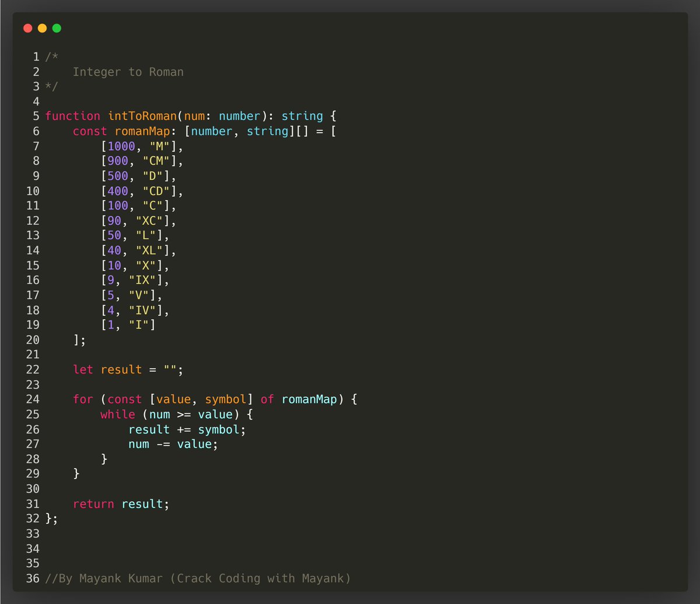
Task: Click the [100, "C"] array entry
Action: pyautogui.click(x=138, y=205)
